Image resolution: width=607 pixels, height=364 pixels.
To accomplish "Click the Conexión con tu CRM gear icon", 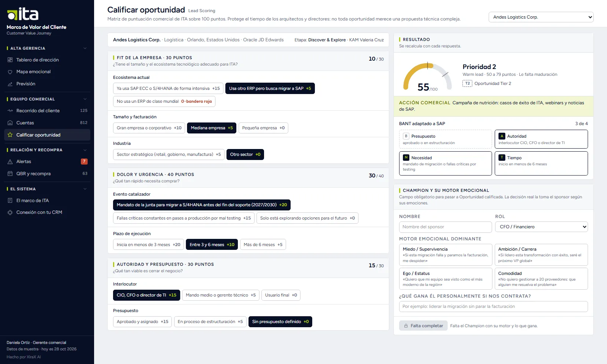I will point(10,212).
